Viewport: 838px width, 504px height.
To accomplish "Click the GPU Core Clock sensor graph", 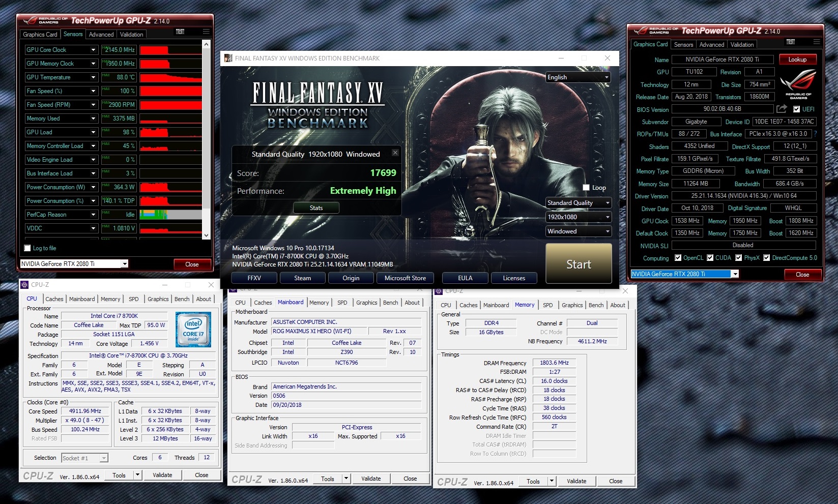I will 170,50.
